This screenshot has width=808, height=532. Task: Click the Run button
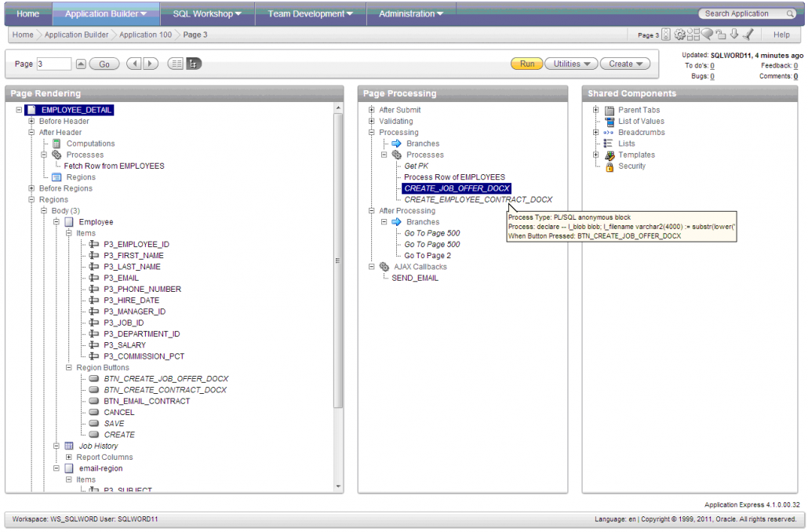[x=526, y=64]
